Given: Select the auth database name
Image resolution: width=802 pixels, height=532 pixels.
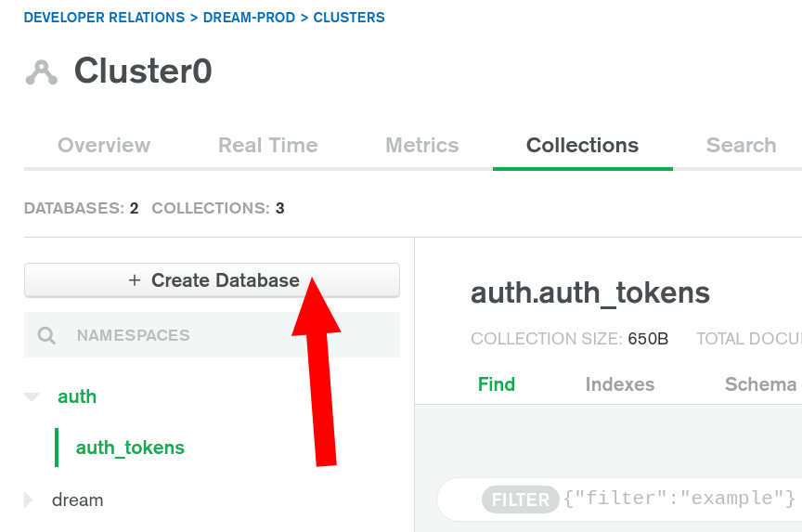Looking at the screenshot, I should [x=77, y=396].
